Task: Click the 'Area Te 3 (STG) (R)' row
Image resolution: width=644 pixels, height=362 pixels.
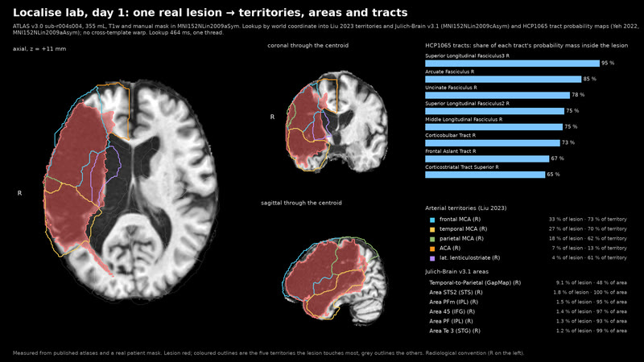Action: point(528,331)
